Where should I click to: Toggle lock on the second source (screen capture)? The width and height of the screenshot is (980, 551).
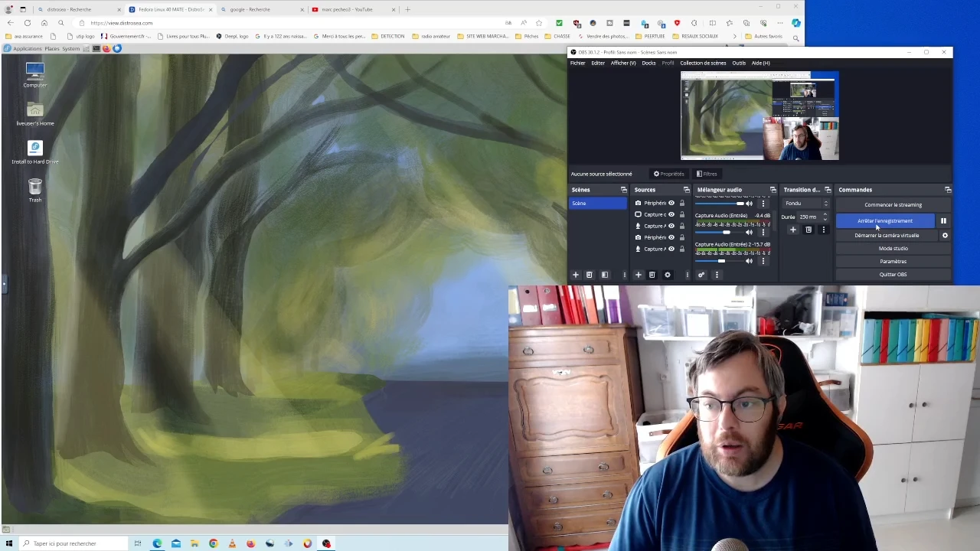[x=682, y=214]
